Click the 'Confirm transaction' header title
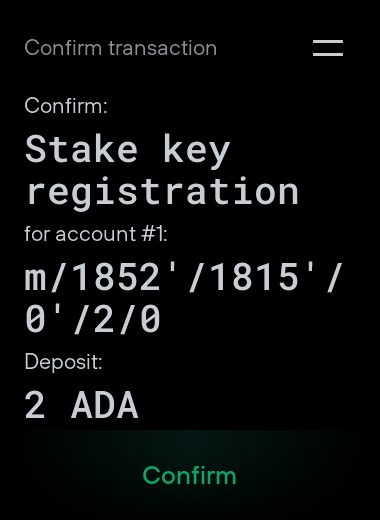This screenshot has width=380, height=520. coord(121,48)
